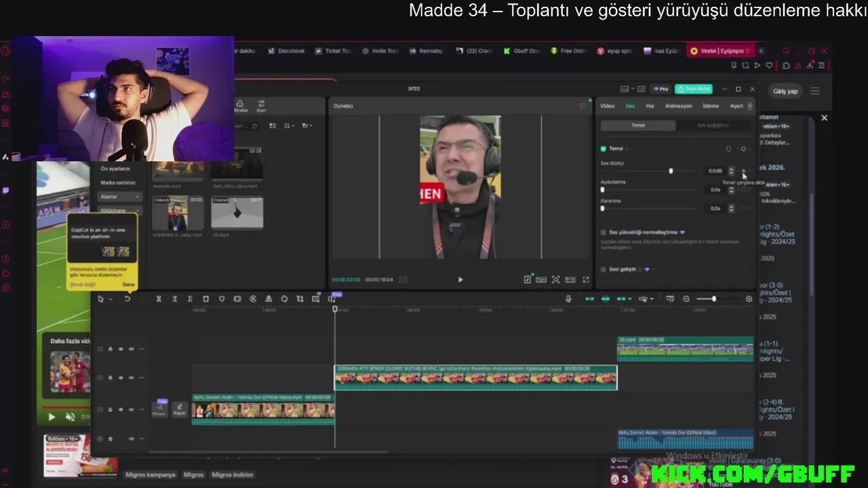Open the Discohook browser tab
868x488 pixels.
pos(286,51)
